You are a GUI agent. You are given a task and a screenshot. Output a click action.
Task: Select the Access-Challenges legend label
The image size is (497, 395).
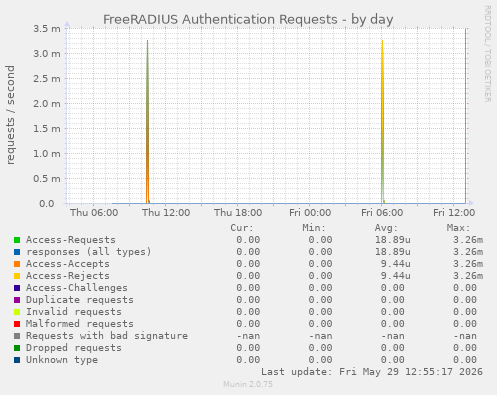point(77,288)
